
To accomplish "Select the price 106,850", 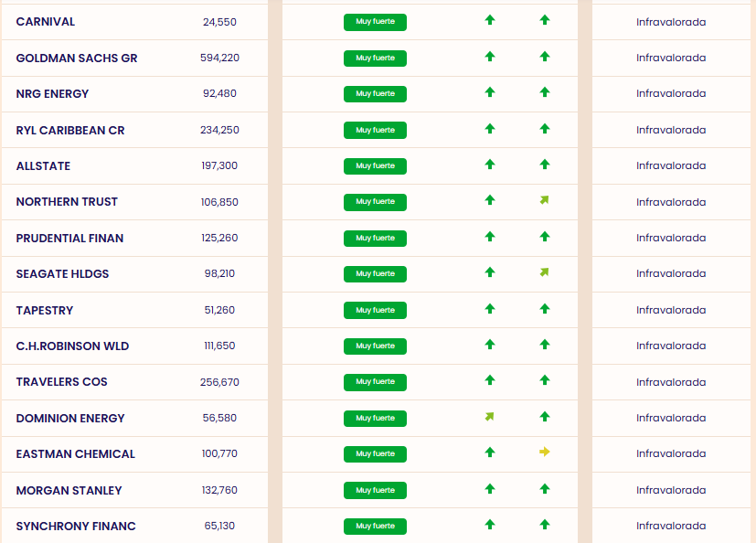I will [220, 202].
